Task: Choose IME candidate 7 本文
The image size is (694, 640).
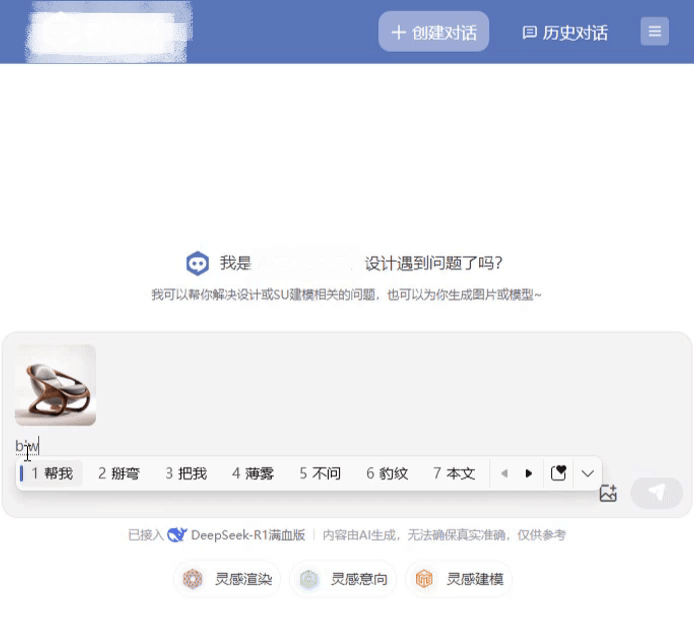Action: [x=453, y=473]
